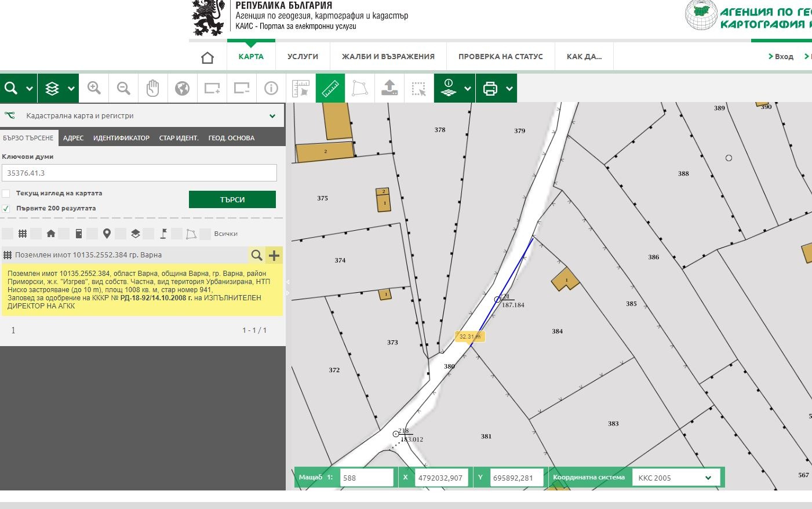
Task: Click the Ключови думи search field
Action: click(x=139, y=173)
